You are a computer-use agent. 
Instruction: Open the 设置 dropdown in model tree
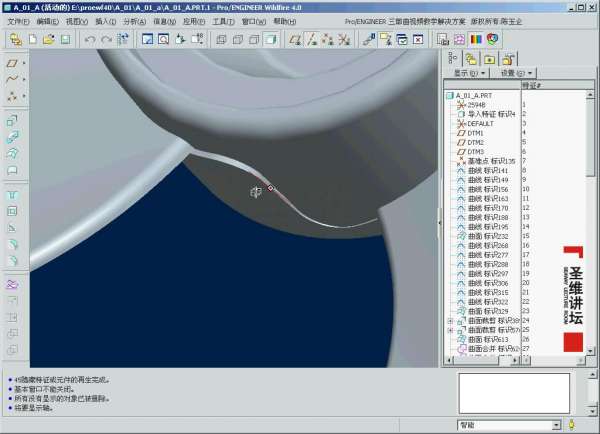point(516,72)
